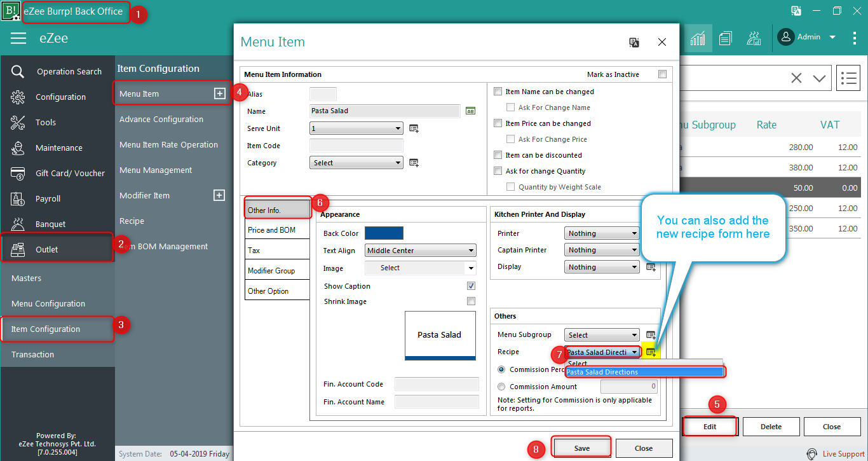Add new Display via form icon
This screenshot has width=868, height=461.
(651, 267)
